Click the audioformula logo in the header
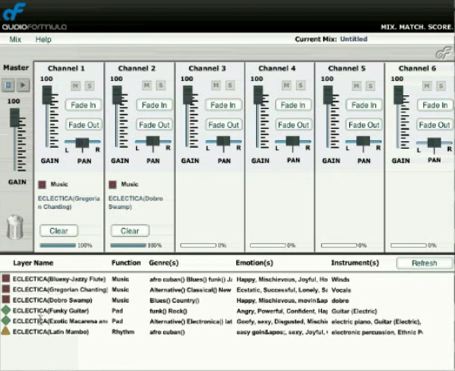The width and height of the screenshot is (455, 371). [x=34, y=16]
